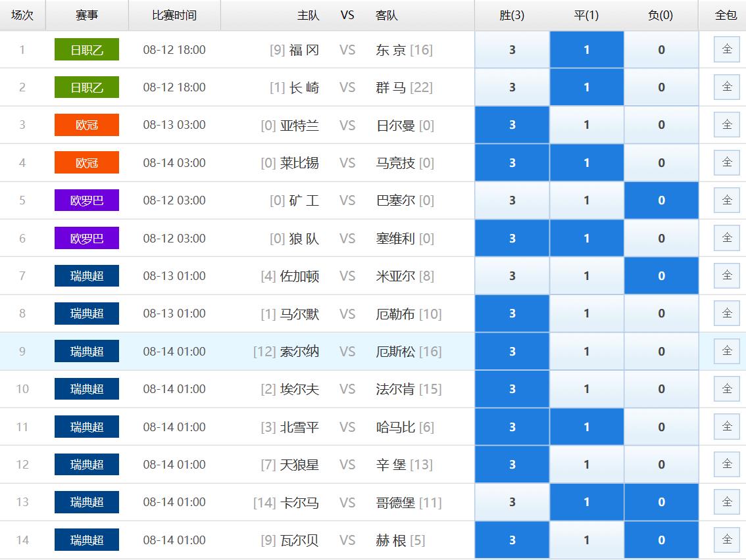Click away team 哥德堡 [11]
746x560 pixels.
409,503
